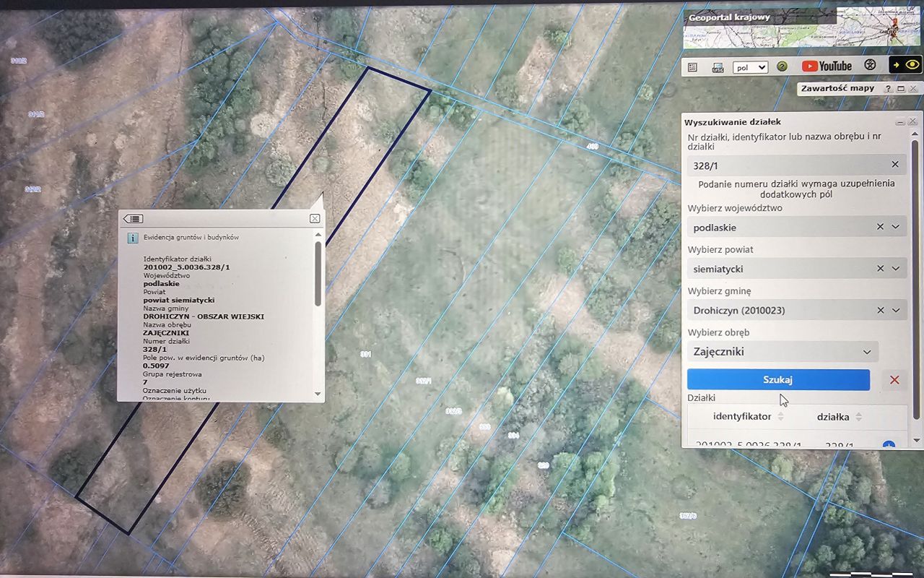Click the DROHICZYN - OBSZAR WIEJSKI text

point(204,316)
